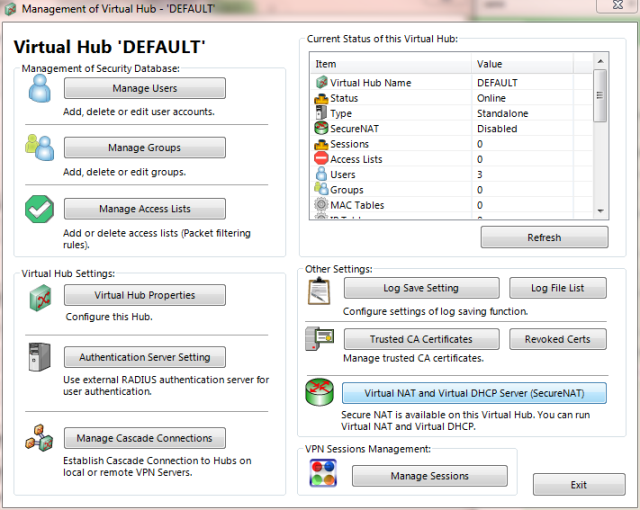Click the Refresh button

544,237
